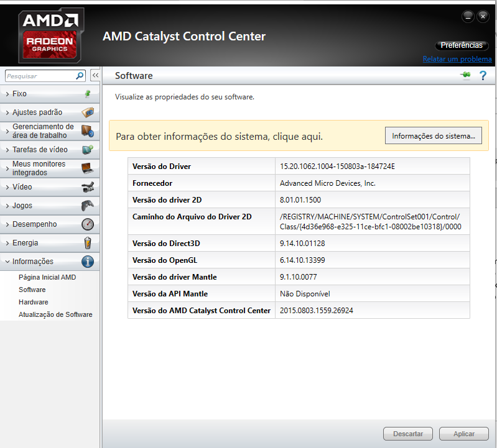Close the Catalyst Control Center window

(x=483, y=16)
